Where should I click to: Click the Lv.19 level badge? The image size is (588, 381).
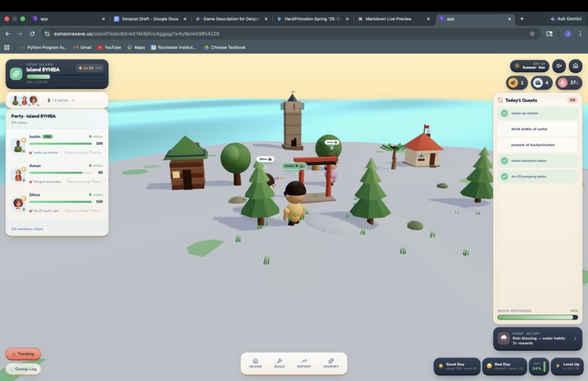tap(90, 68)
